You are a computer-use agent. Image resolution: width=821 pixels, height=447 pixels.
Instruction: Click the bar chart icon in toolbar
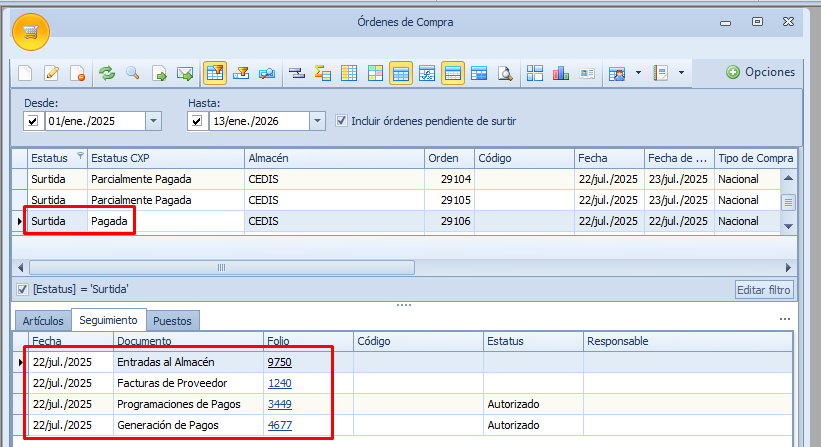click(x=561, y=73)
